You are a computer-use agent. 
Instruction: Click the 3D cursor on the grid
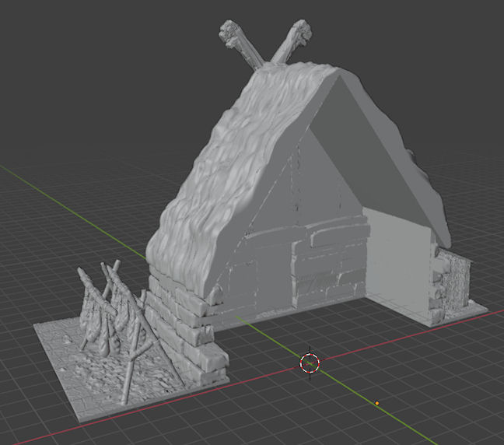point(310,363)
